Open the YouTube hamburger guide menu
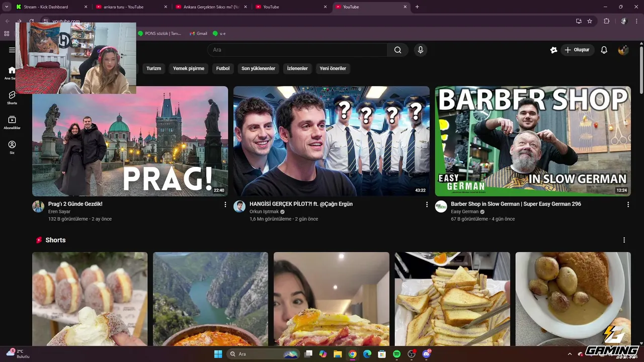The width and height of the screenshot is (644, 362). pyautogui.click(x=12, y=50)
